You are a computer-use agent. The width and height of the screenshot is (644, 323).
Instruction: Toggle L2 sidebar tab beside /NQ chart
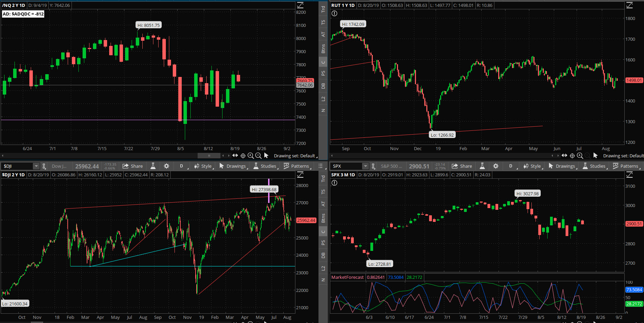323,99
